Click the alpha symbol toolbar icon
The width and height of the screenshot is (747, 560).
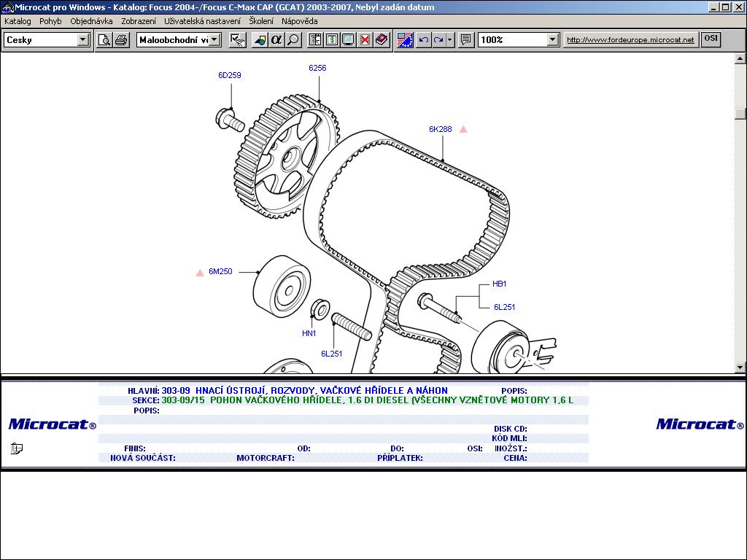coord(276,40)
